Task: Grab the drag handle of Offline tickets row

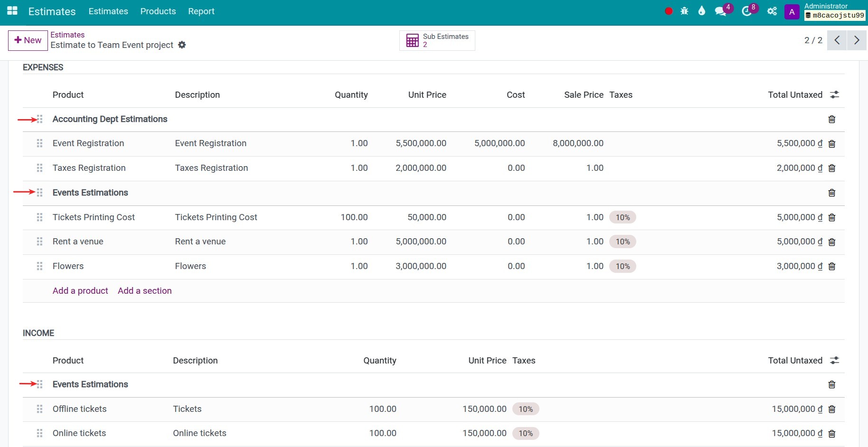Action: [40, 409]
